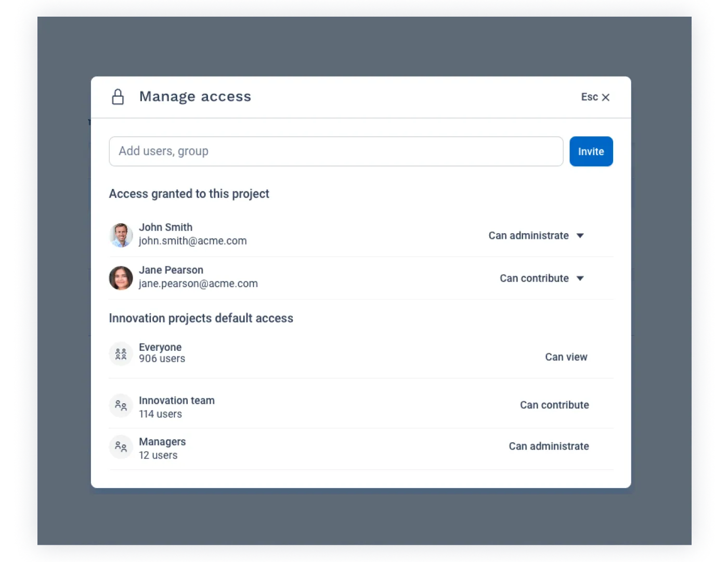Click Innovation team's Can contribute label

554,405
